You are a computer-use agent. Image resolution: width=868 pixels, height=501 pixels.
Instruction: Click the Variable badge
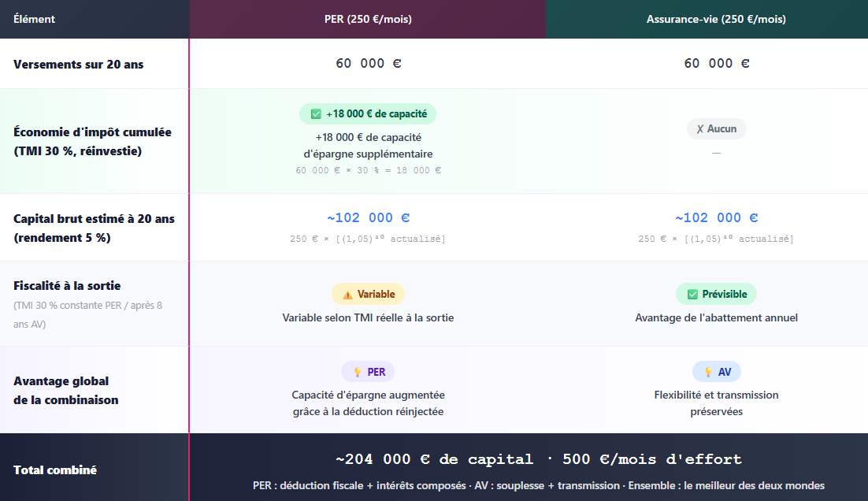pyautogui.click(x=368, y=294)
